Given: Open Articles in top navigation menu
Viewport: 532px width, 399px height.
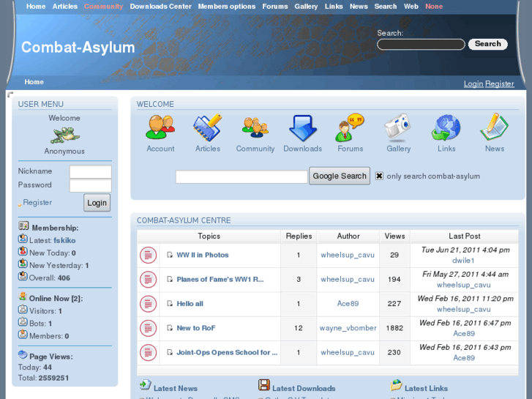Looking at the screenshot, I should tap(65, 6).
